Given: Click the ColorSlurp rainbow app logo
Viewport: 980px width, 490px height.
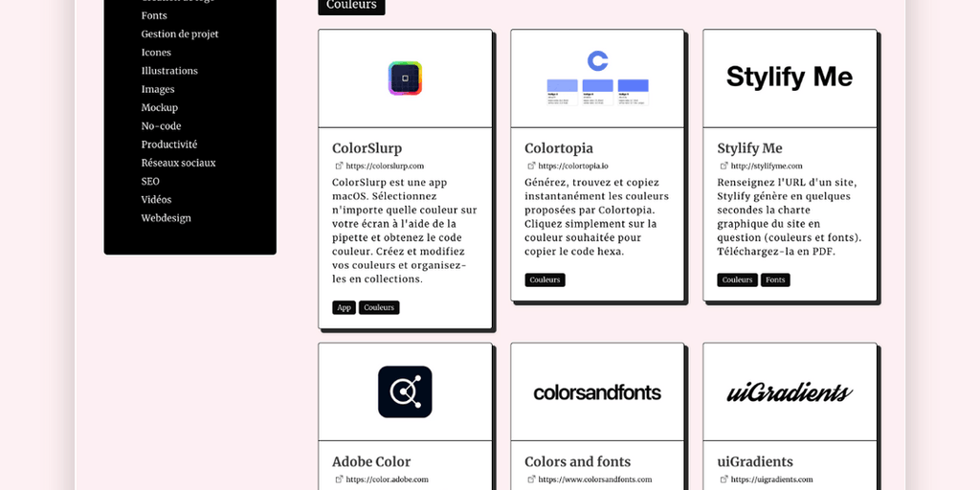Looking at the screenshot, I should point(405,78).
